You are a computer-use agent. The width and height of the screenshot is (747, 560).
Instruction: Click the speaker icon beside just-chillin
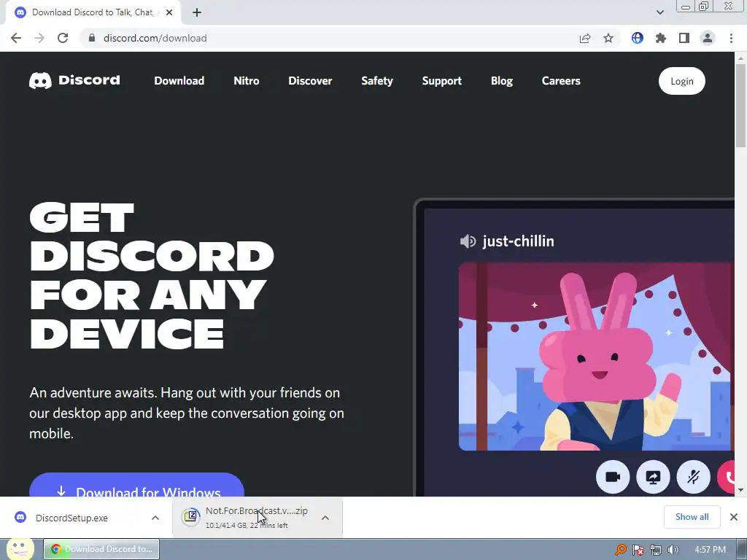tap(468, 241)
